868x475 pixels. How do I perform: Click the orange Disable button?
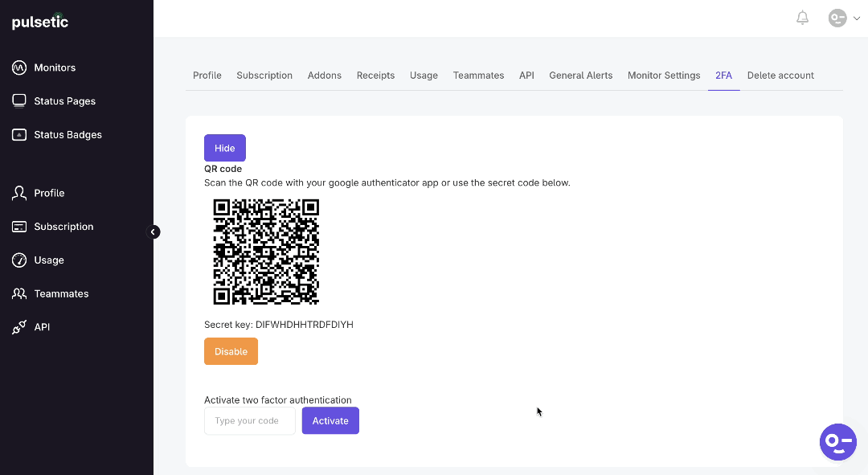231,351
